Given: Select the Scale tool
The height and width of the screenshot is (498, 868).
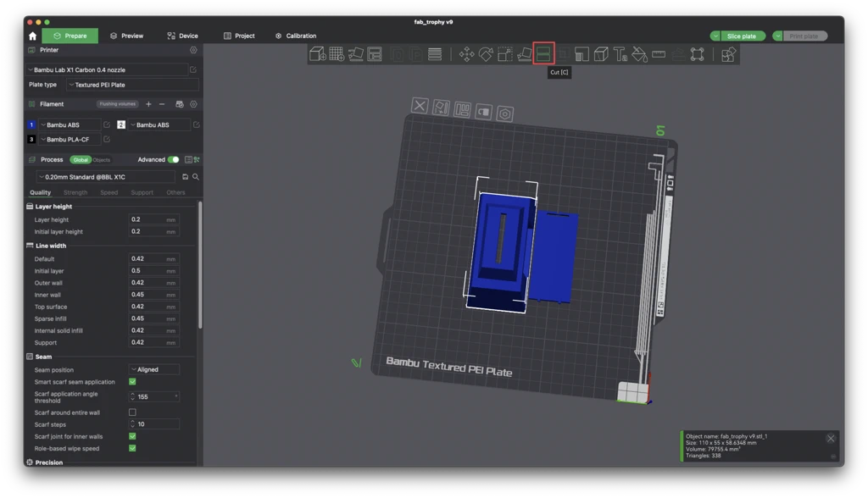Looking at the screenshot, I should point(505,53).
